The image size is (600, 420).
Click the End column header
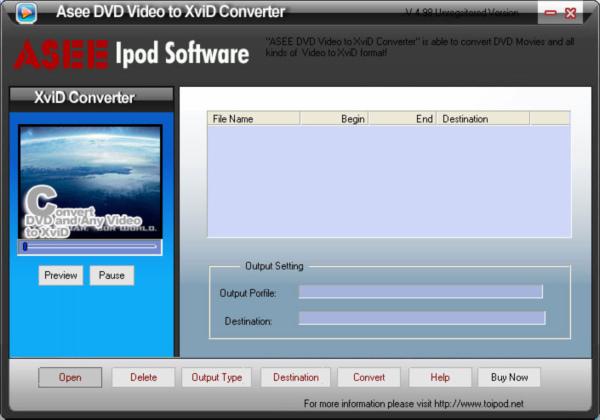pos(402,118)
